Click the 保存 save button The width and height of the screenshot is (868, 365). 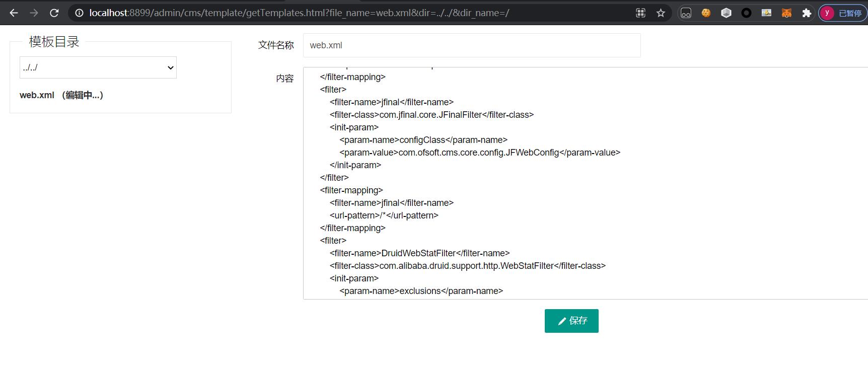(571, 321)
